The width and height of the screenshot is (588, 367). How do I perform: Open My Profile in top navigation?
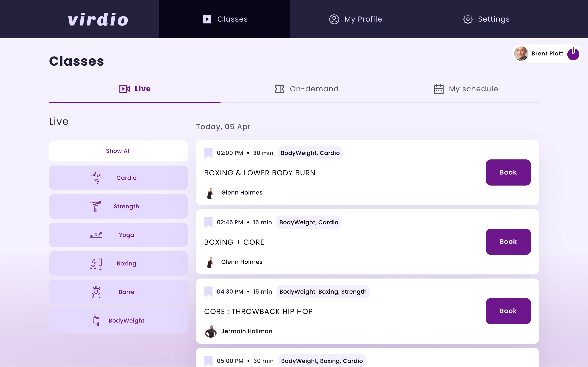pyautogui.click(x=355, y=19)
